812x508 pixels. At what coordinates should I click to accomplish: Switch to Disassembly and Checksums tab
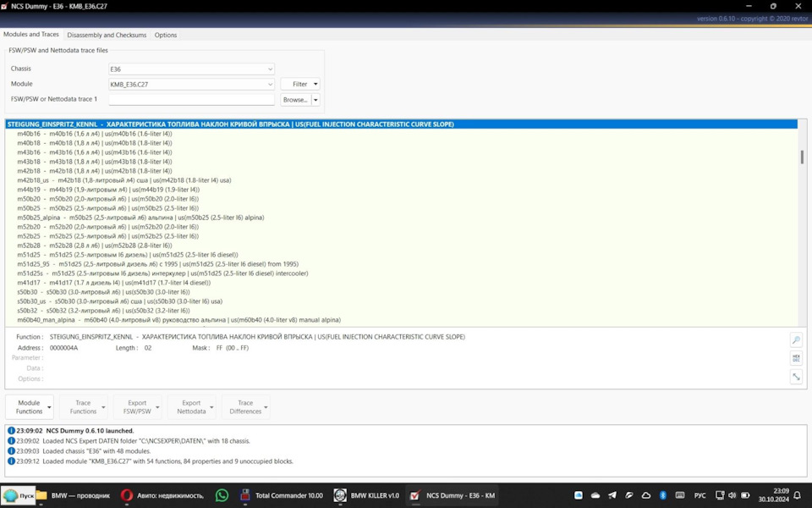[107, 36]
